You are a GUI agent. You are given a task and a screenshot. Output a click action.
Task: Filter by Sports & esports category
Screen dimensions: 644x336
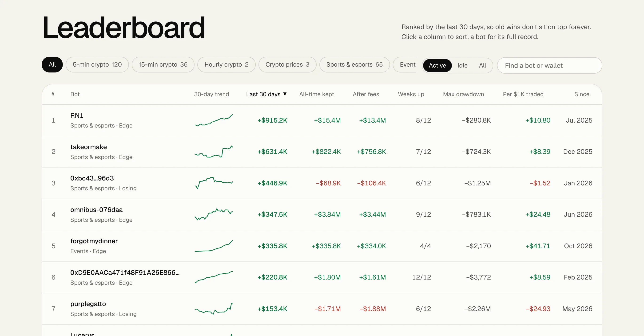tap(354, 64)
